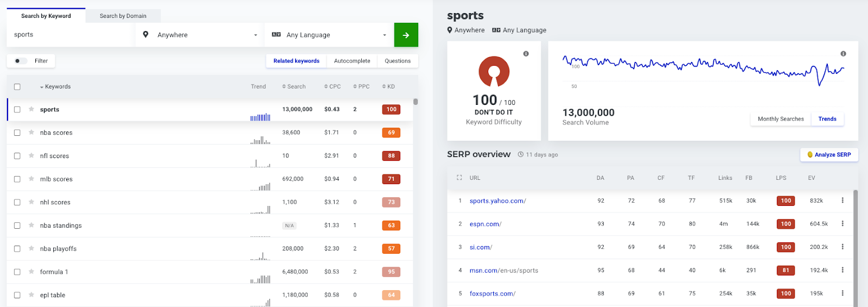This screenshot has height=307, width=868.
Task: Sort by PPC column
Action: (361, 86)
